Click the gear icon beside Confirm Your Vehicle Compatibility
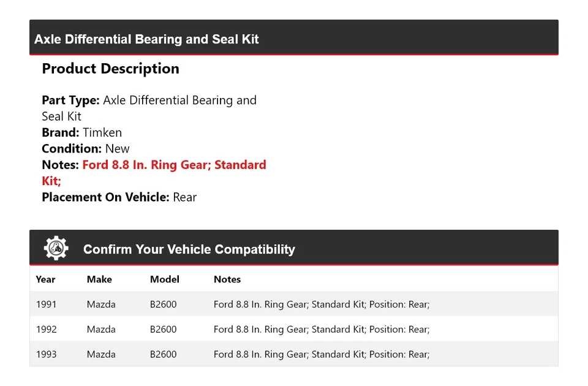588x386 pixels. [x=56, y=248]
